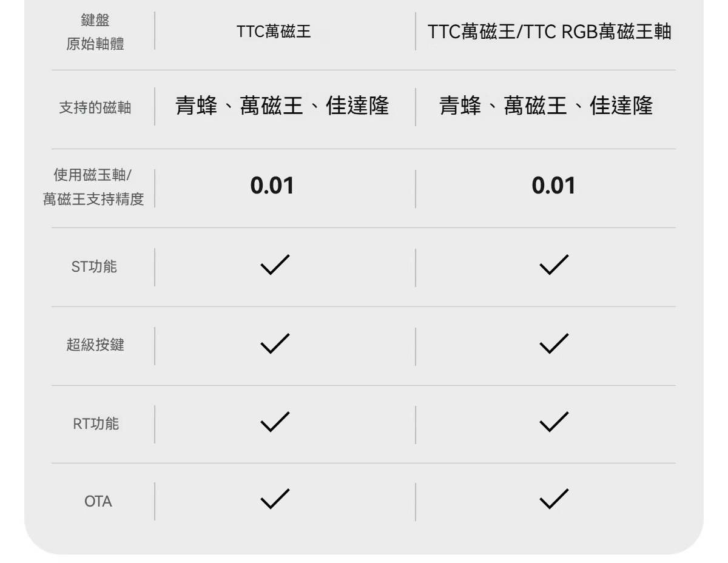Select the 支持的磁軸 row label
728x563 pixels.
95,109
